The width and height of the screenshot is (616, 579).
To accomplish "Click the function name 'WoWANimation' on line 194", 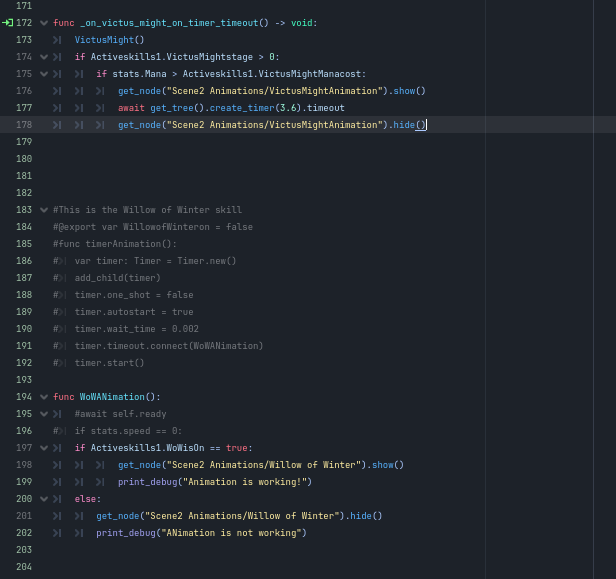I will pyautogui.click(x=112, y=397).
